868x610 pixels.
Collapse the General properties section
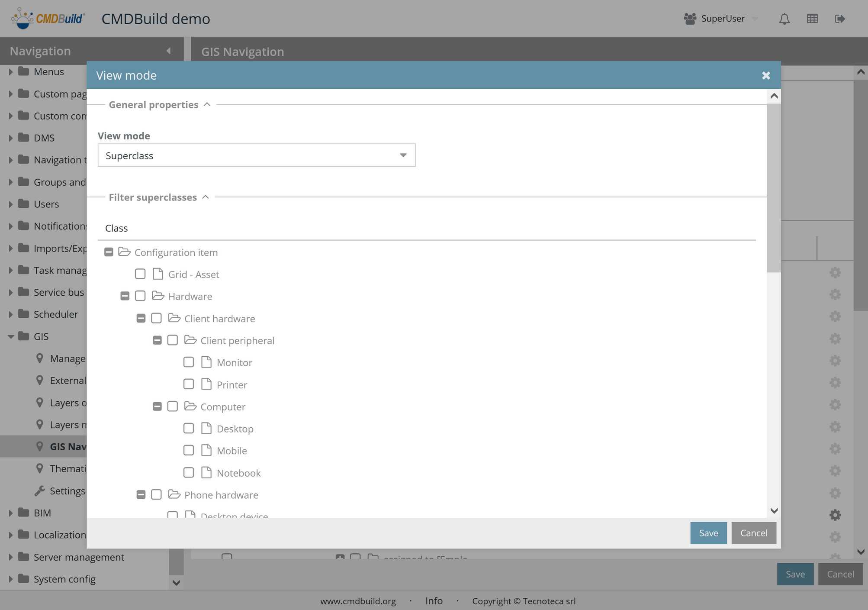(207, 105)
